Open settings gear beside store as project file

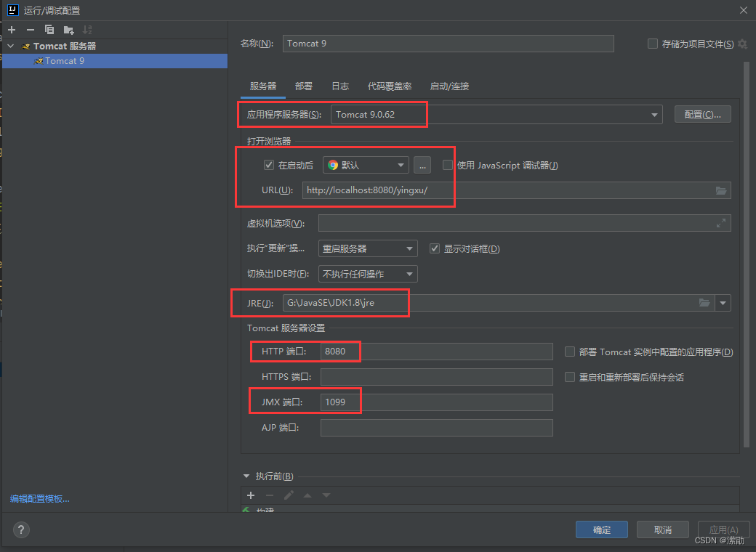pyautogui.click(x=742, y=44)
